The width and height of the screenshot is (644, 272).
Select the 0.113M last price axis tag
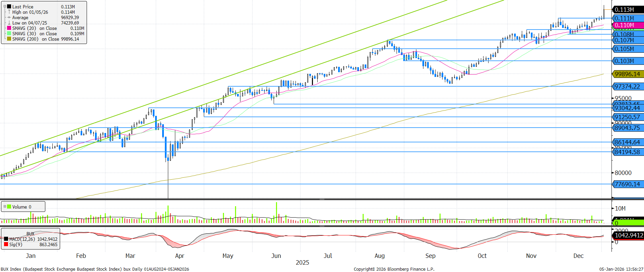tap(627, 9)
